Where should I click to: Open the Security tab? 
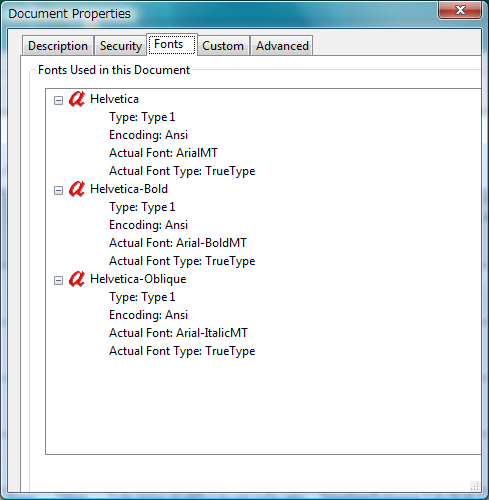[121, 46]
